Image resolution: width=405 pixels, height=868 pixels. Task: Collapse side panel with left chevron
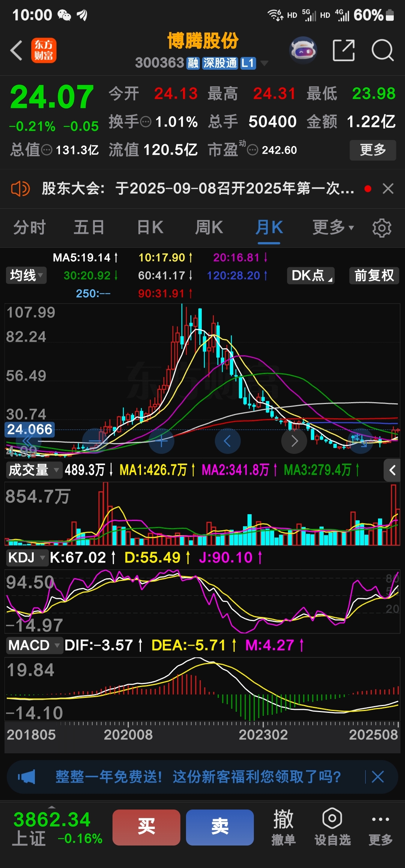[392, 470]
